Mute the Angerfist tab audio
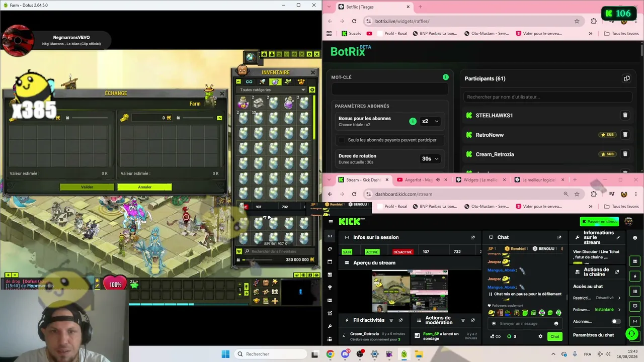This screenshot has height=362, width=644. pyautogui.click(x=438, y=180)
